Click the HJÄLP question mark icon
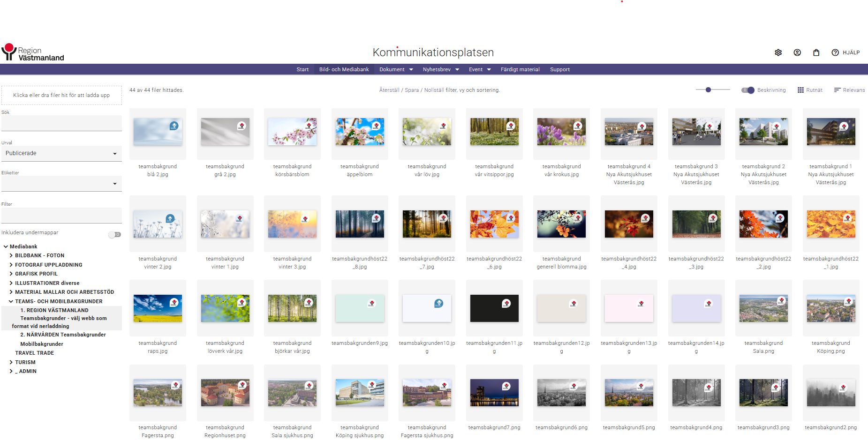Screen dimensions: 868x440 [835, 52]
